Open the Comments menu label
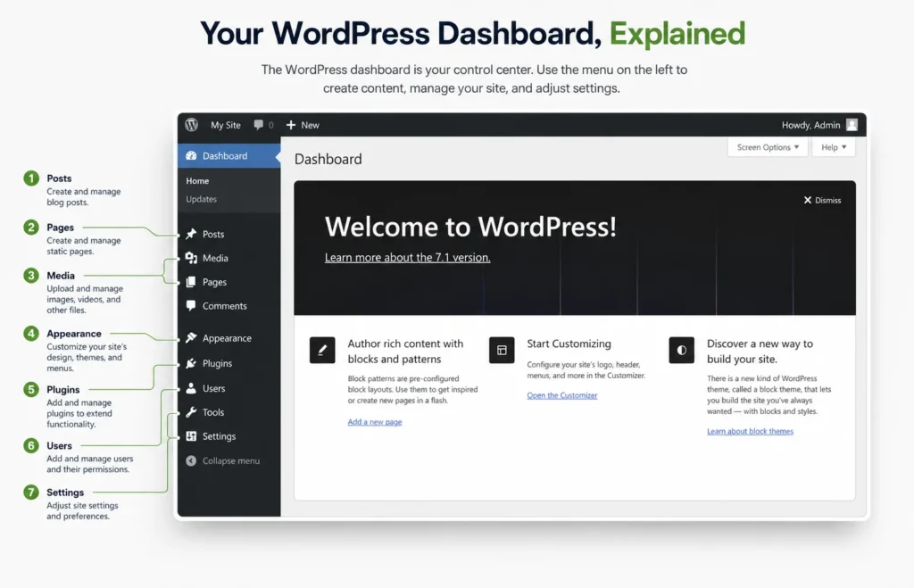Viewport: 914px width, 588px height. tap(224, 305)
